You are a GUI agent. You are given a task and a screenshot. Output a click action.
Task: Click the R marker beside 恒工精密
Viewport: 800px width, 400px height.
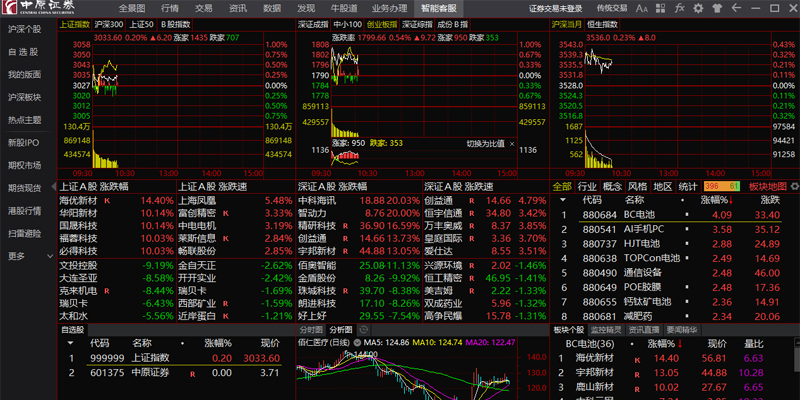click(472, 279)
